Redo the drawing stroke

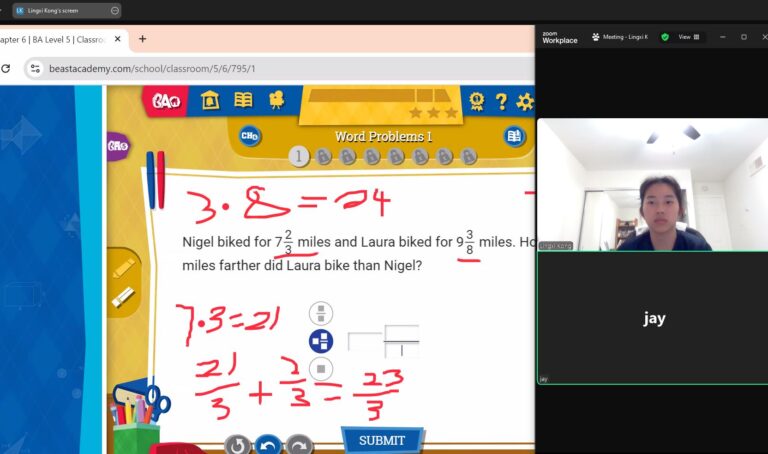coord(299,445)
